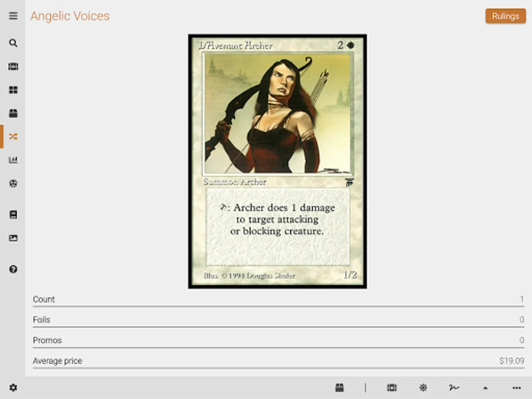Screen dimensions: 532x399
Task: Open the bottom bar more options ellipsis
Action: [x=516, y=388]
